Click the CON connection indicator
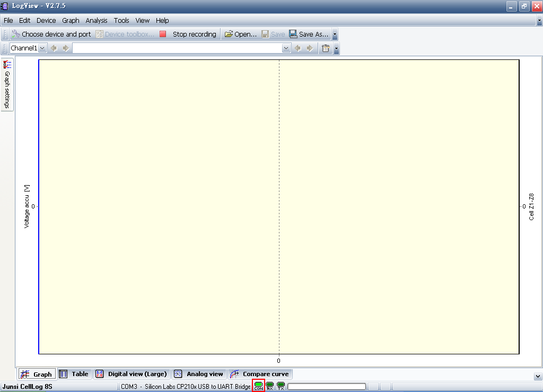The image size is (543, 392). click(258, 386)
